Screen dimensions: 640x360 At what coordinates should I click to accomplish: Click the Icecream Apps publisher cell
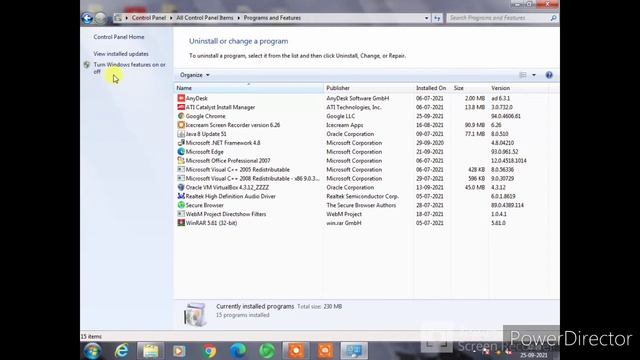344,125
